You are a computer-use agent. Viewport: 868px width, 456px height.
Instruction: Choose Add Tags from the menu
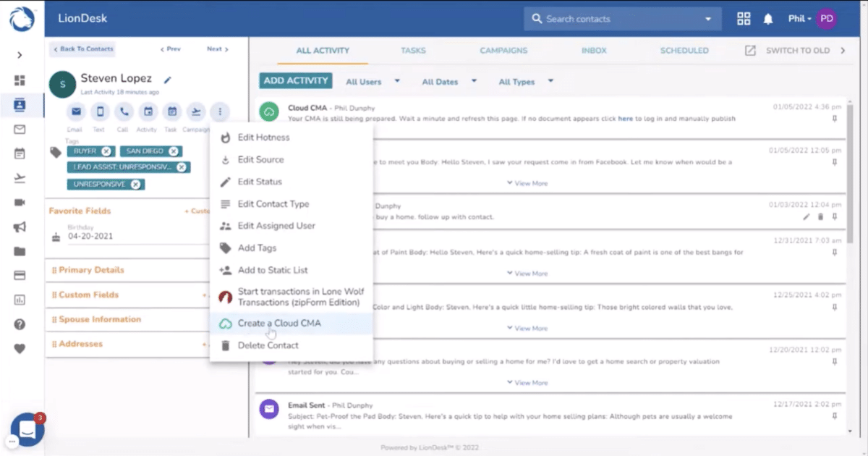point(291,248)
